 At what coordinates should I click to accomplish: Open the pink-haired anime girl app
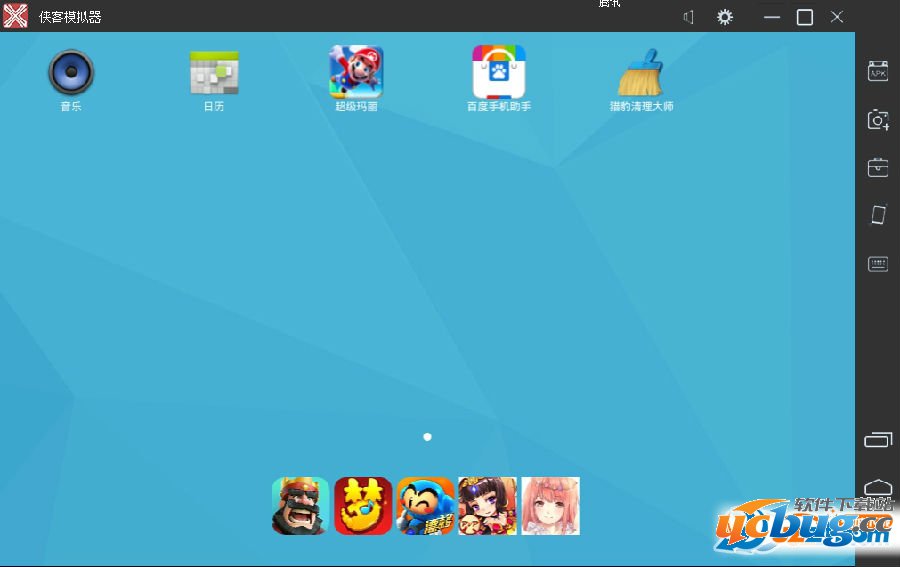[x=550, y=506]
